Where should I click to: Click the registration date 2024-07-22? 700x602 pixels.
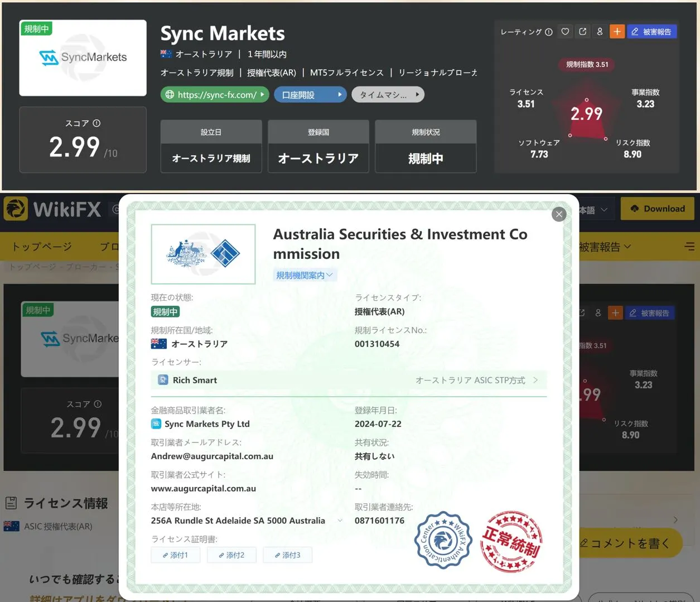click(x=378, y=423)
